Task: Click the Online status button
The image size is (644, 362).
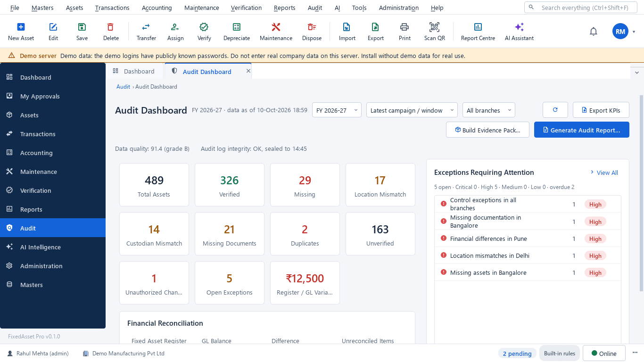Action: (x=604, y=354)
